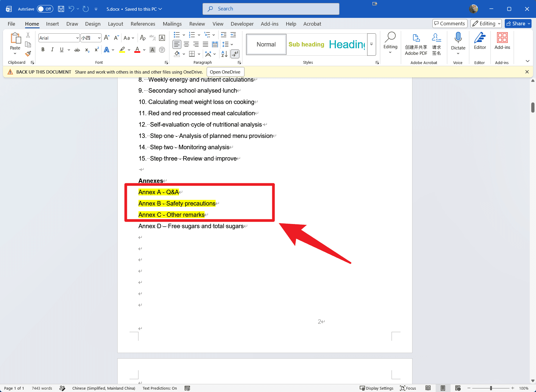Click the Redo arrow icon
Viewport: 536px width, 392px height.
(86, 9)
